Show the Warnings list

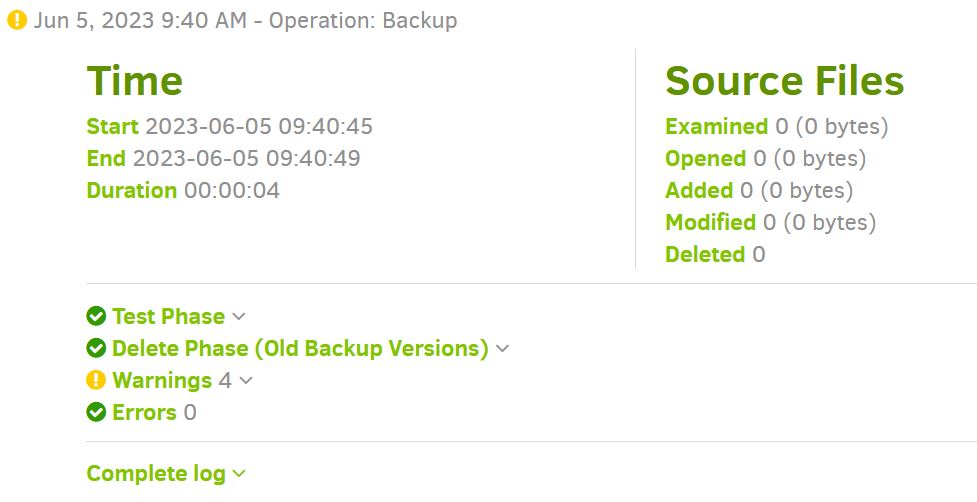[x=162, y=381]
